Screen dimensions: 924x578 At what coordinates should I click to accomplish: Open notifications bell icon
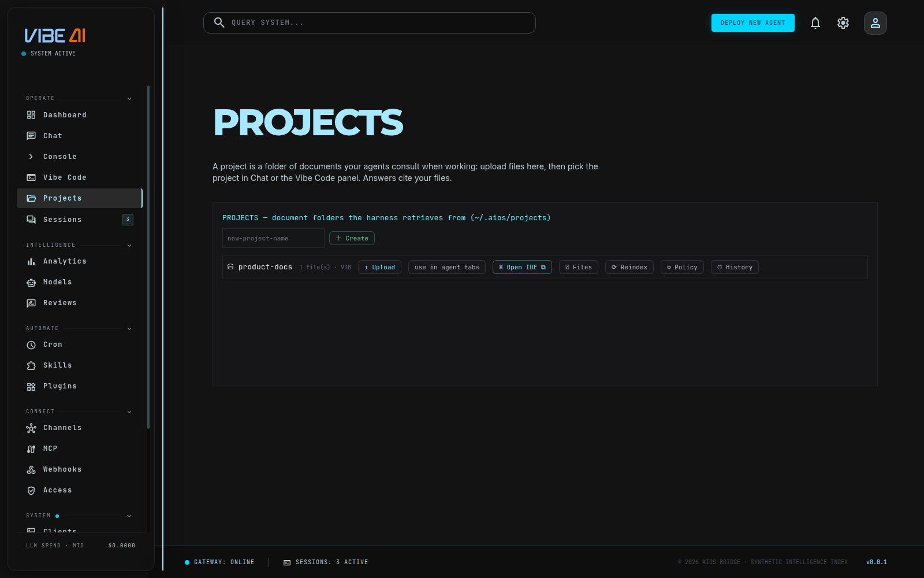815,23
